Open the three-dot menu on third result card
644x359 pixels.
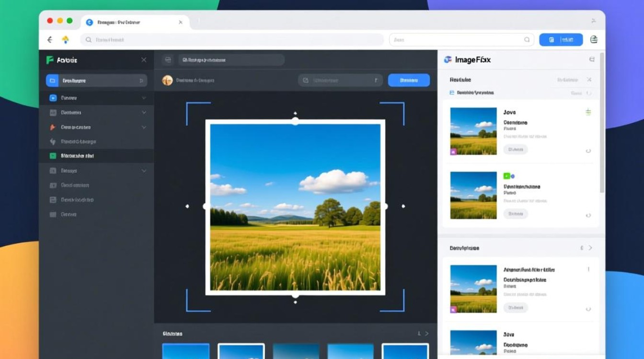coord(588,270)
